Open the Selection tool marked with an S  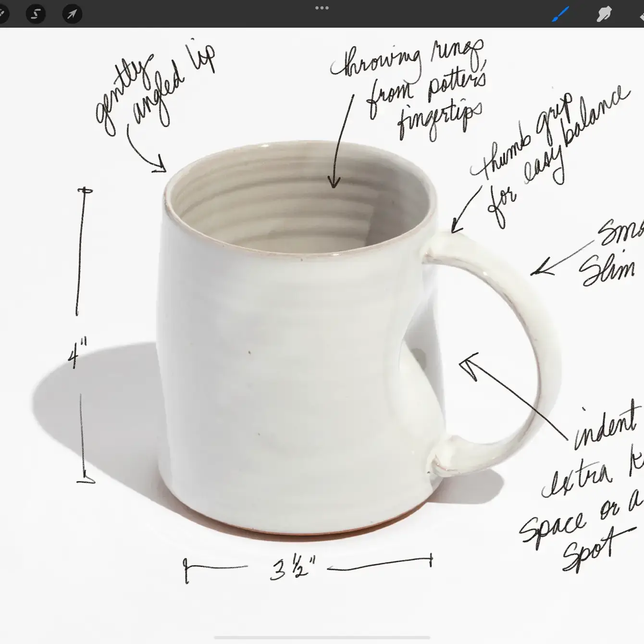pos(35,14)
